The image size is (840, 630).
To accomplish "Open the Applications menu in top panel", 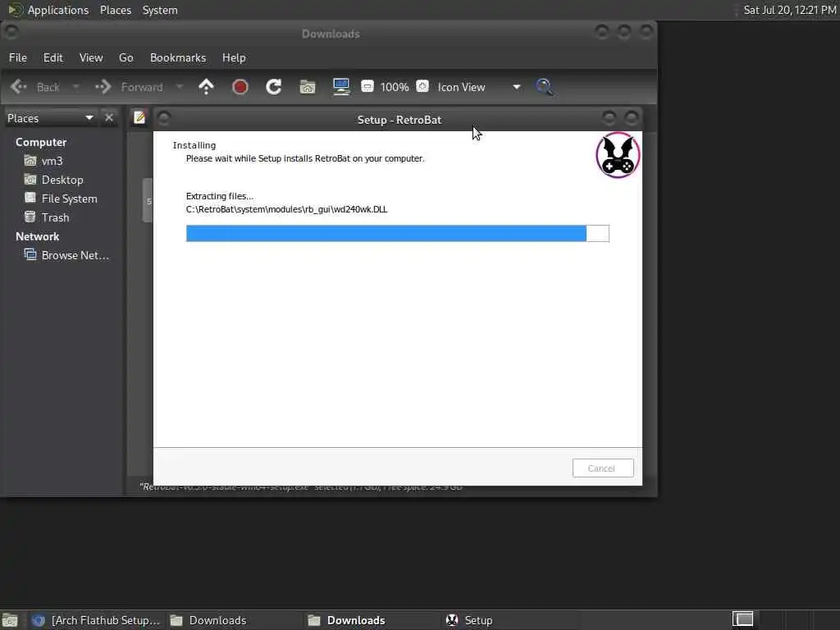I will coord(58,10).
